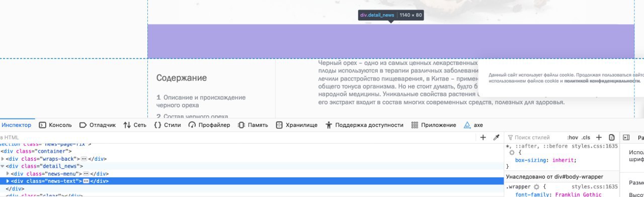Screen dimensions: 644x197
Task: Click the Хранилище database icon
Action: [279, 125]
